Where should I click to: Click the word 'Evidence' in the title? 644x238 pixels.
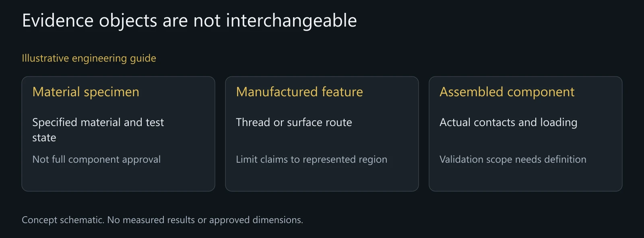58,21
